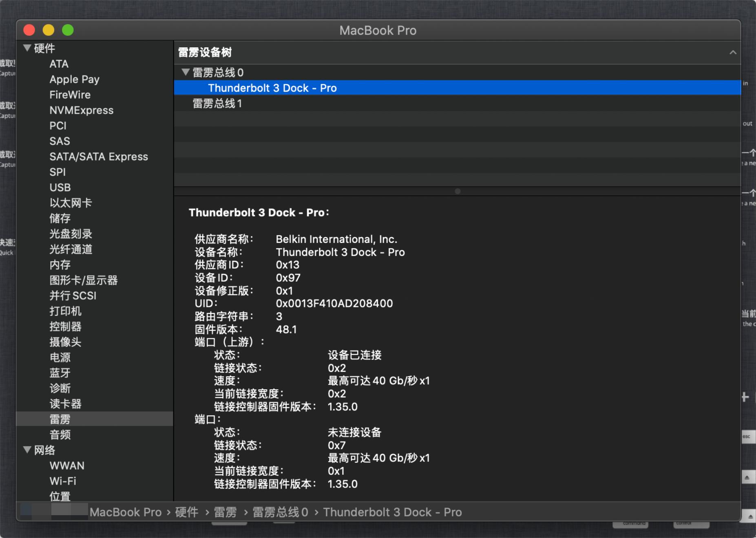Click the 设备修正版 value 0x1
This screenshot has height=538, width=756.
point(284,291)
